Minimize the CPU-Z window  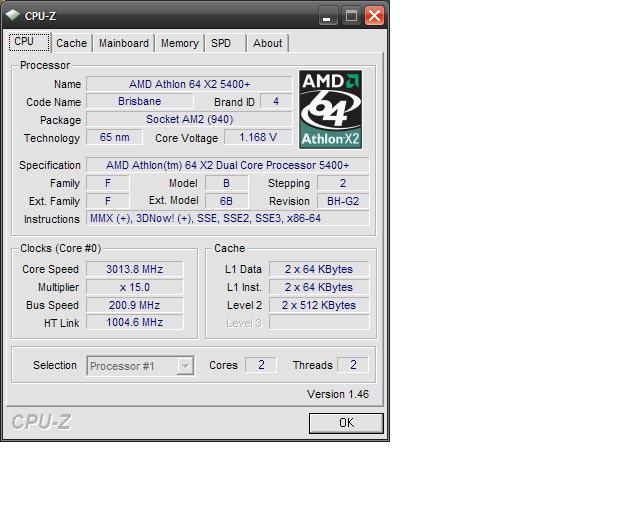(x=327, y=16)
